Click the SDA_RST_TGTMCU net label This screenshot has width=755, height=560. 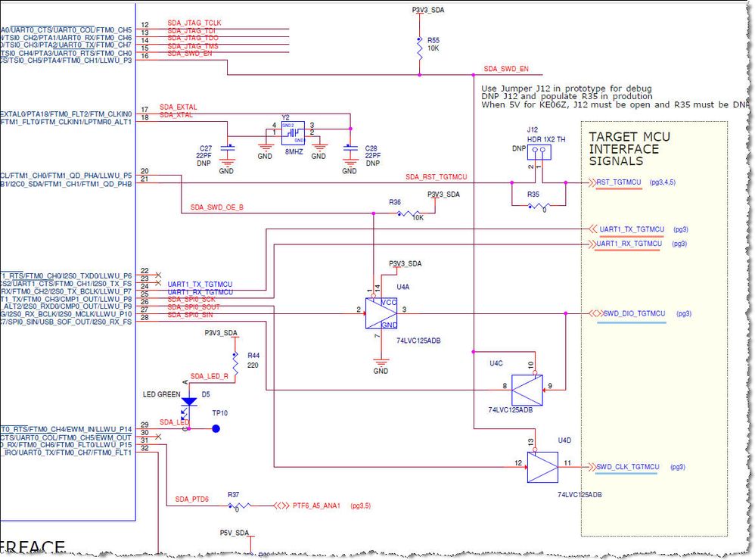437,177
